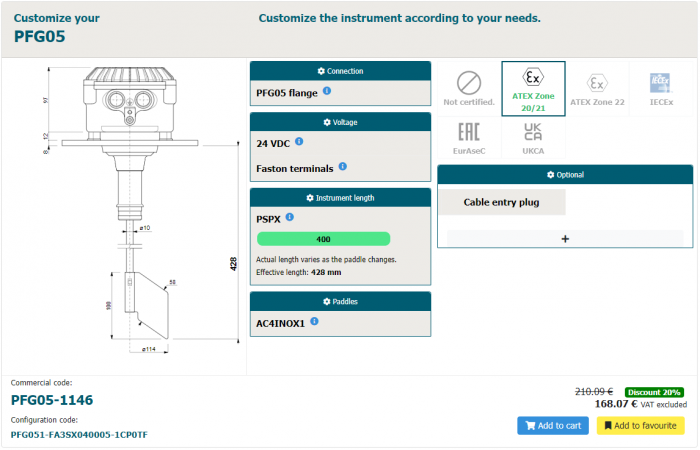Click the Cable entry plug option
Viewport: 700px width, 450px height.
point(501,202)
